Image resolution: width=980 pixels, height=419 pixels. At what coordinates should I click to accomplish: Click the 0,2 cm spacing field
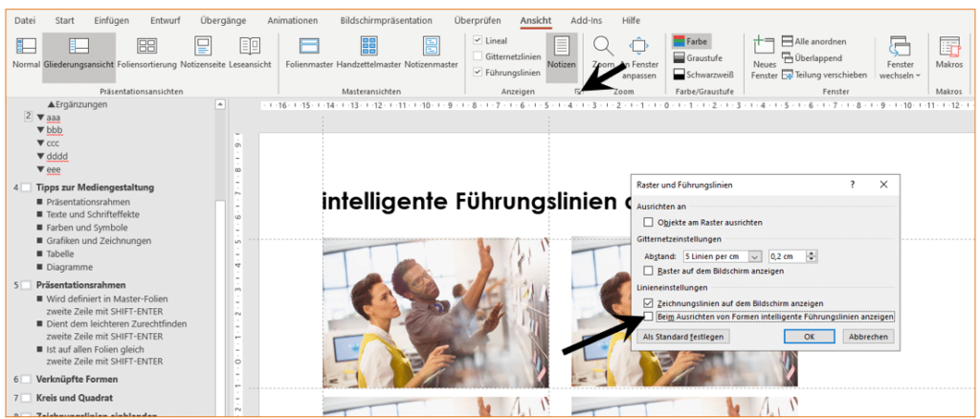pos(787,256)
